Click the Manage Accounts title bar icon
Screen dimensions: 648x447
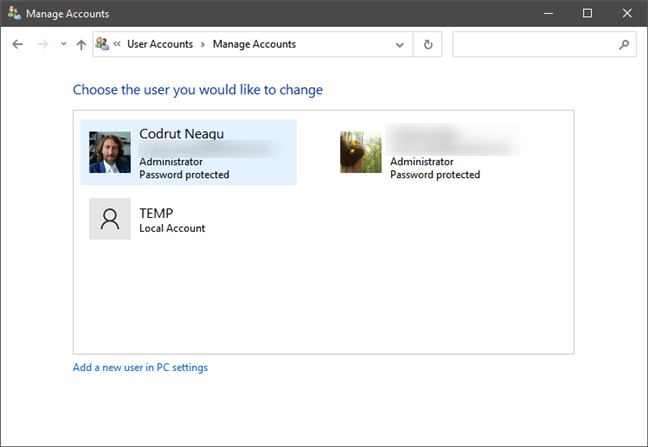click(x=12, y=13)
